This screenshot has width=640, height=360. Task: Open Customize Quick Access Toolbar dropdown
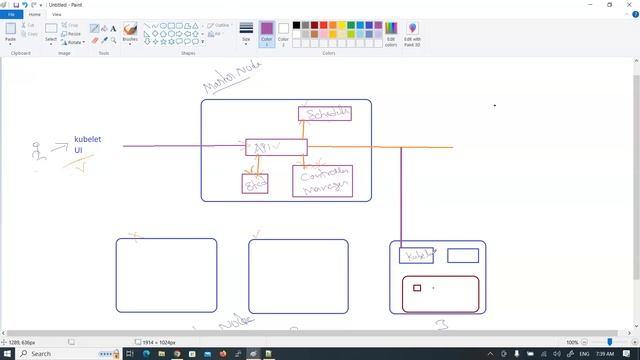[41, 5]
